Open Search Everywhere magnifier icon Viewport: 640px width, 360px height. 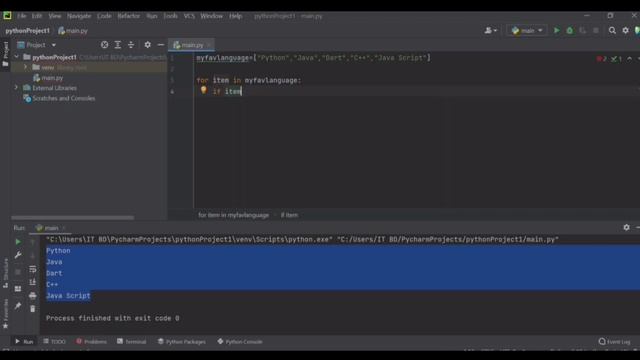click(612, 31)
